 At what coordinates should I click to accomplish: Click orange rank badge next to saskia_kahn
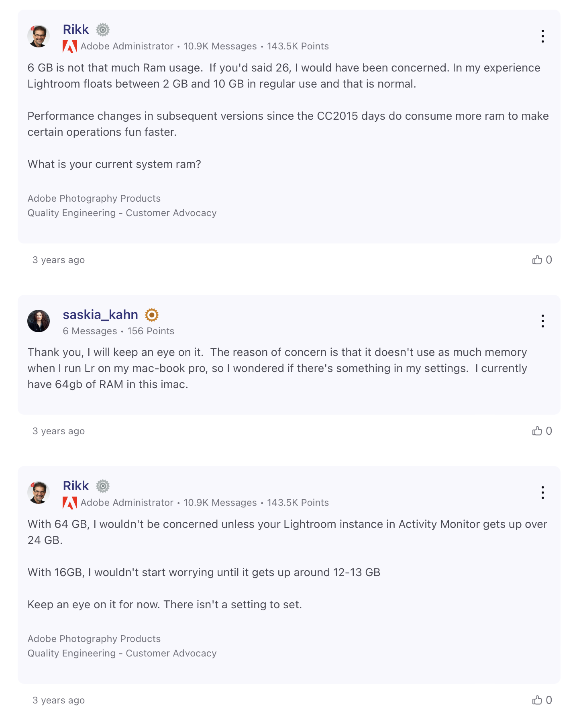pos(152,315)
